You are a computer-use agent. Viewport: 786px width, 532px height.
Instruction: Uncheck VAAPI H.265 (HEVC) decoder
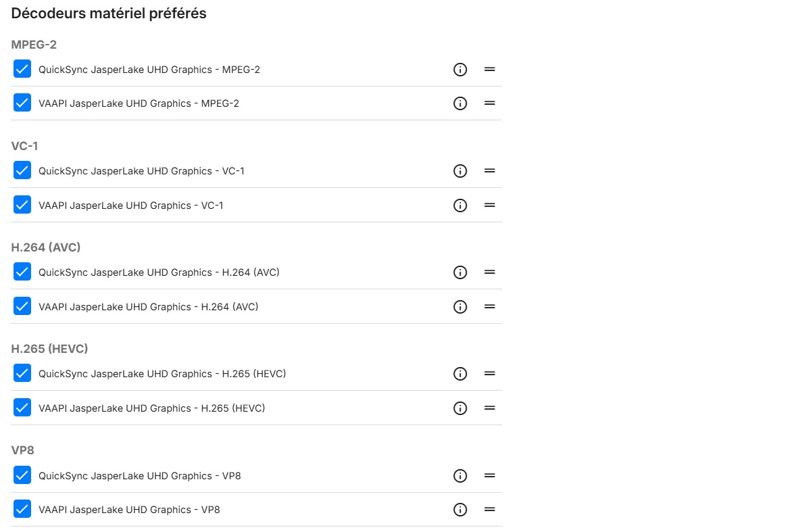(22, 408)
